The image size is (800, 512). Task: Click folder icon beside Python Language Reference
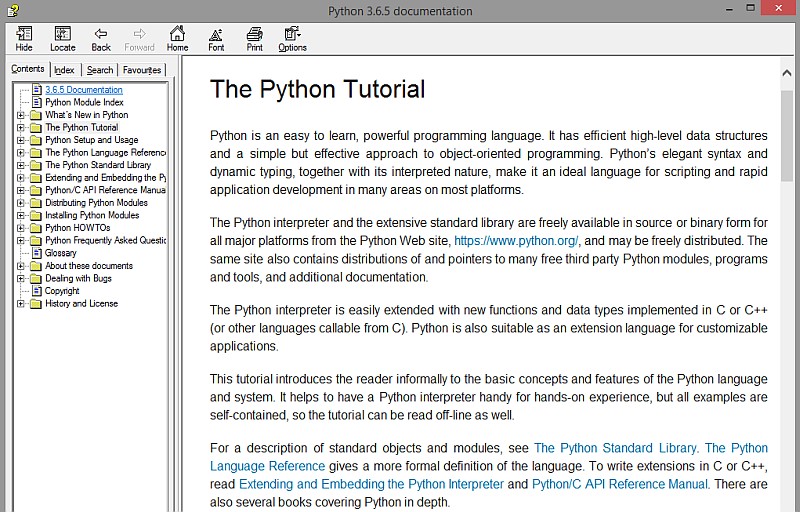[x=36, y=152]
